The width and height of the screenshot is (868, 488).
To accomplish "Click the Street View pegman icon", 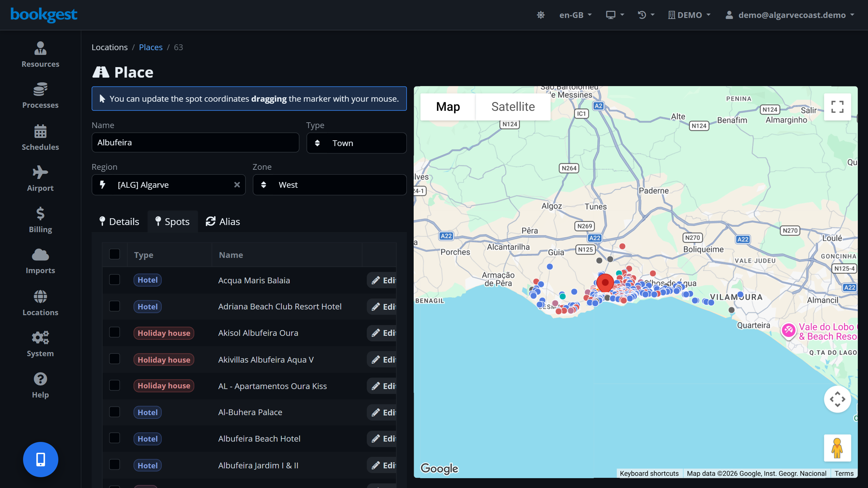I will pos(837,448).
